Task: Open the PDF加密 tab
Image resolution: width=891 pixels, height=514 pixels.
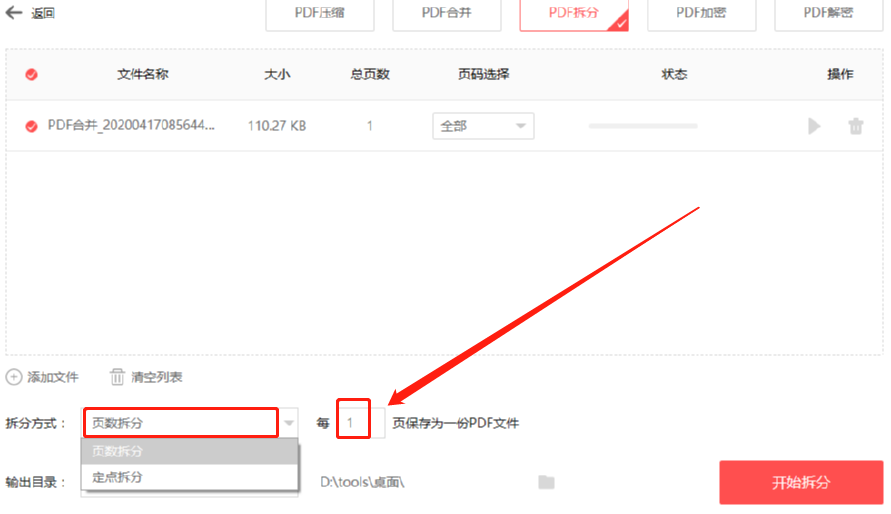Action: tap(701, 14)
